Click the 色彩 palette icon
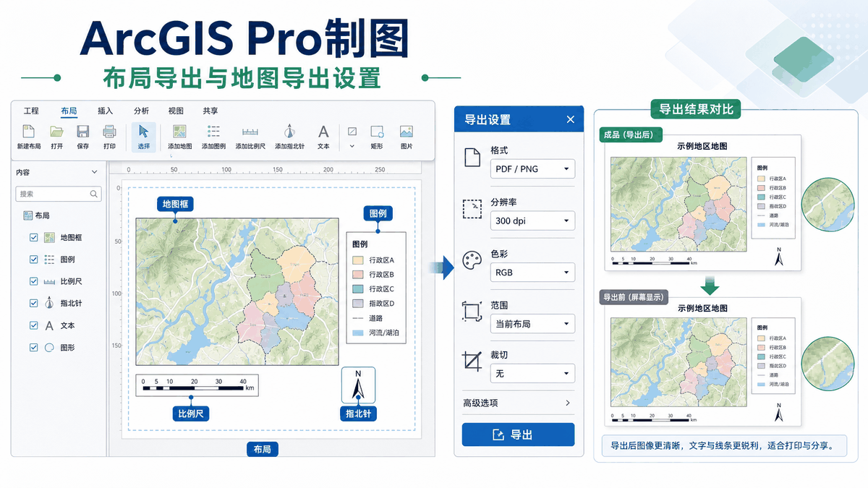868x488 pixels. [x=472, y=261]
